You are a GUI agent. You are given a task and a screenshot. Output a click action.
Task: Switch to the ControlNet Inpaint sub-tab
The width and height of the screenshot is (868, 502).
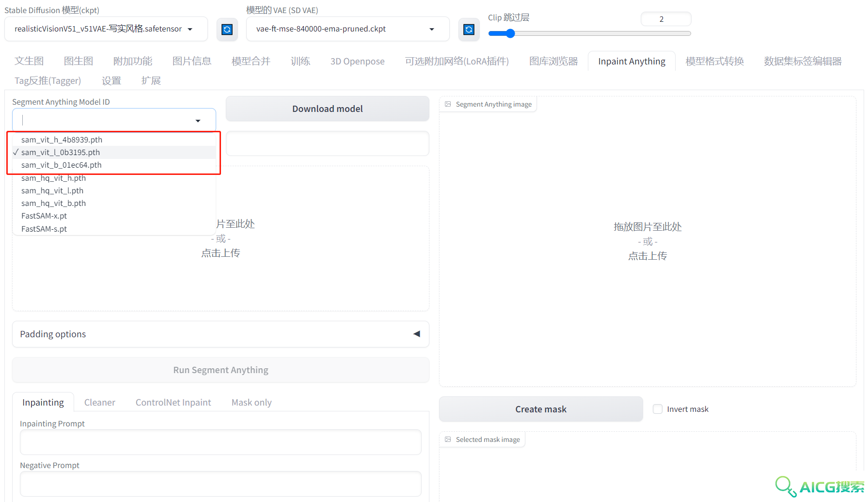tap(174, 402)
